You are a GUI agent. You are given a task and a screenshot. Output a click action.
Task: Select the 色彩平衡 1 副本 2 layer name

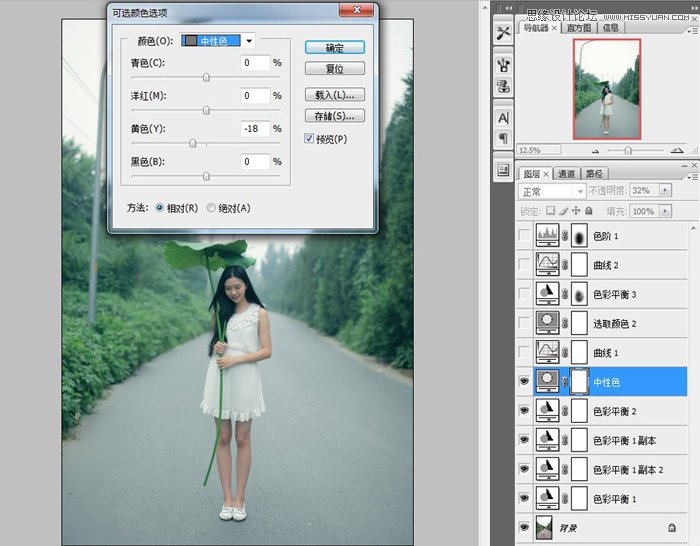628,470
